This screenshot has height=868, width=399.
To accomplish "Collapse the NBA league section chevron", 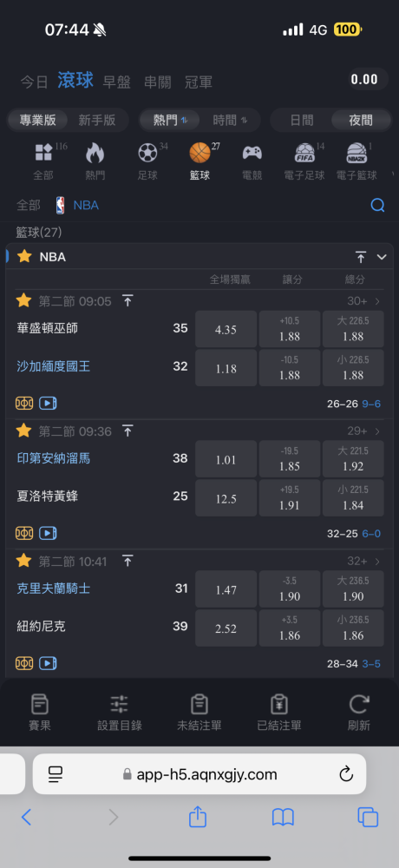I will pyautogui.click(x=382, y=257).
